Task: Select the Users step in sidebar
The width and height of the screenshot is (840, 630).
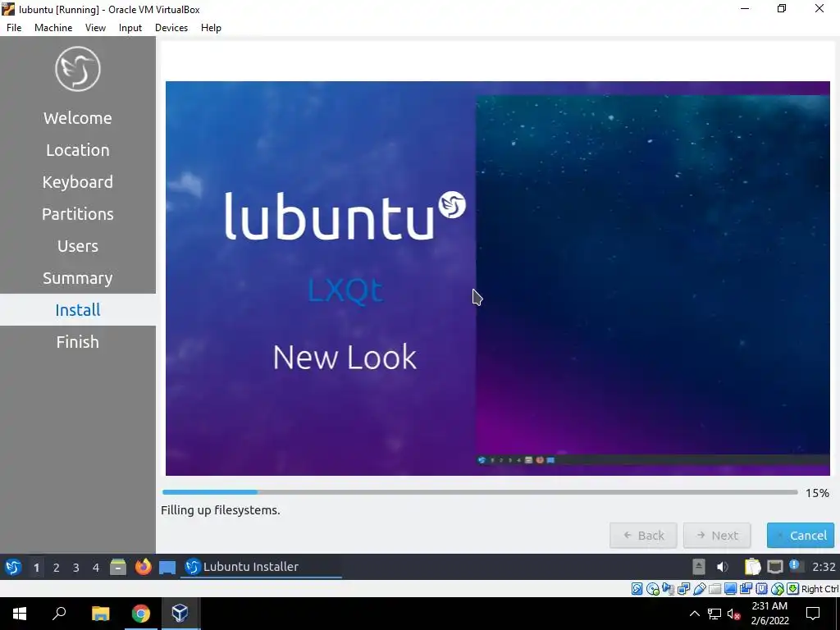Action: point(78,246)
